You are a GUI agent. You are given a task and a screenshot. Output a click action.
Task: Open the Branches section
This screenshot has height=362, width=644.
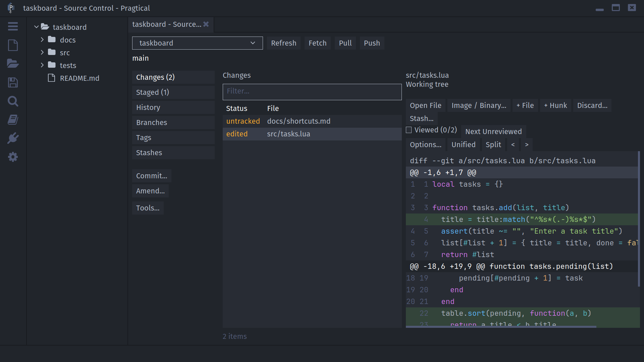pyautogui.click(x=173, y=122)
